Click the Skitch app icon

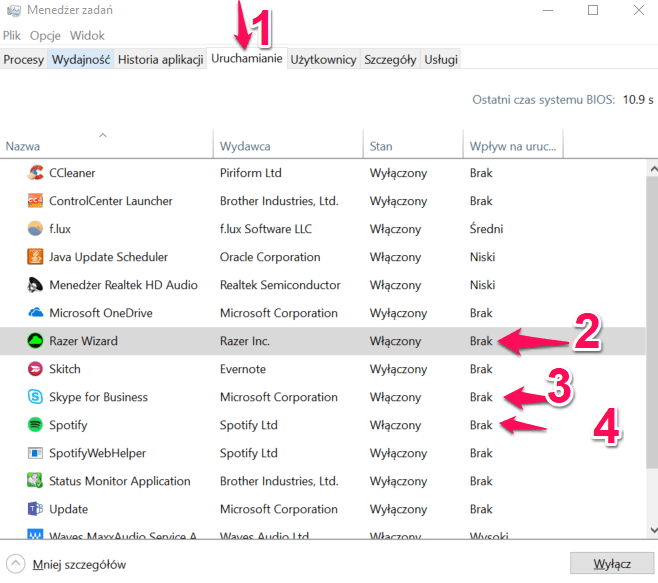tap(36, 369)
